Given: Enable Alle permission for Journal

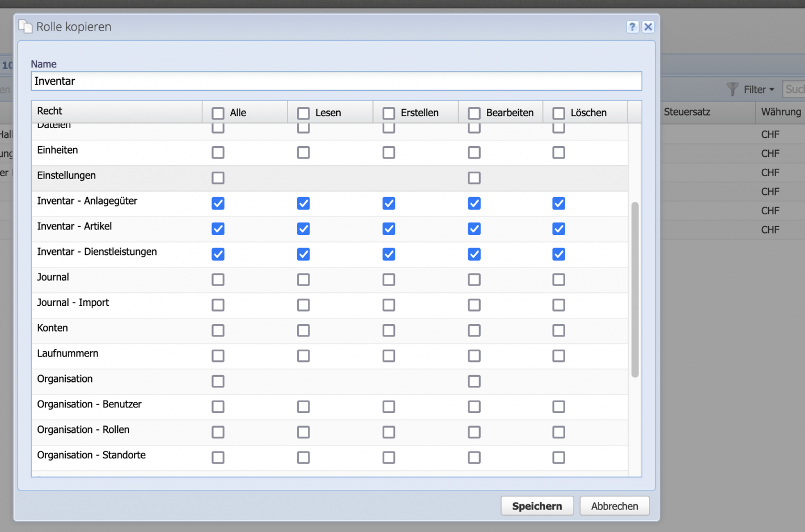Looking at the screenshot, I should 218,279.
